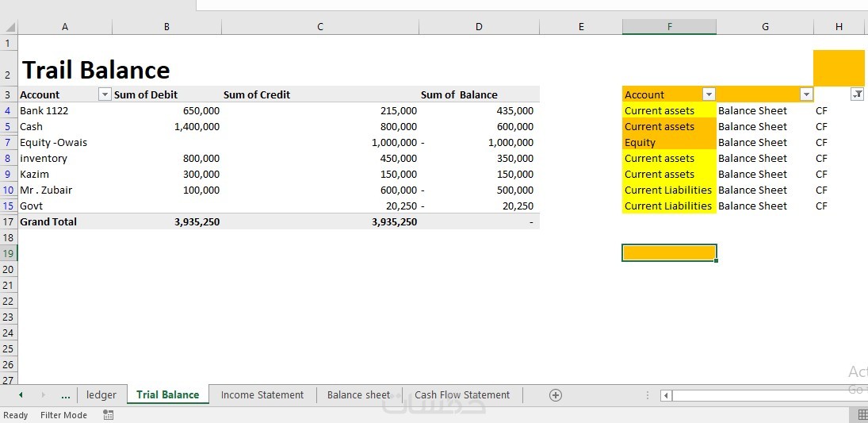Screen dimensions: 868x423
Task: Switch to Normal view icon in status bar
Action: tap(862, 415)
